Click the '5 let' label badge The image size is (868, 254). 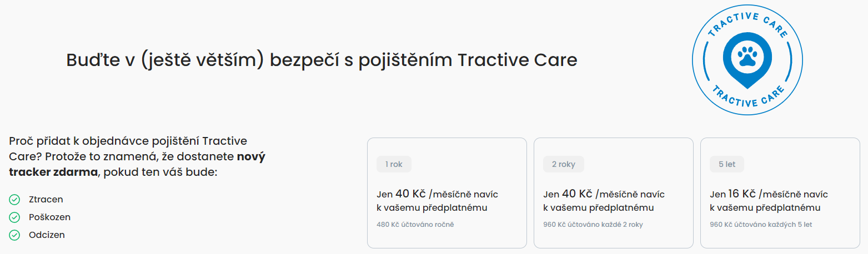[x=727, y=164]
